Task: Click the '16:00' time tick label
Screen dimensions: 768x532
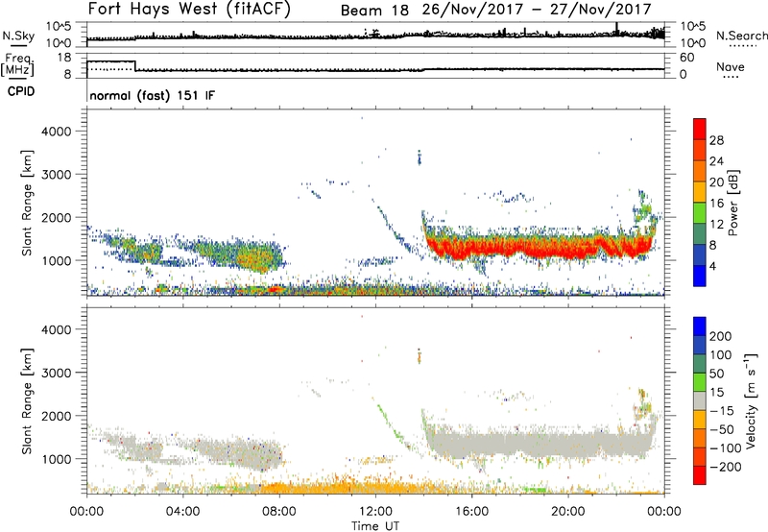Action: [x=471, y=512]
